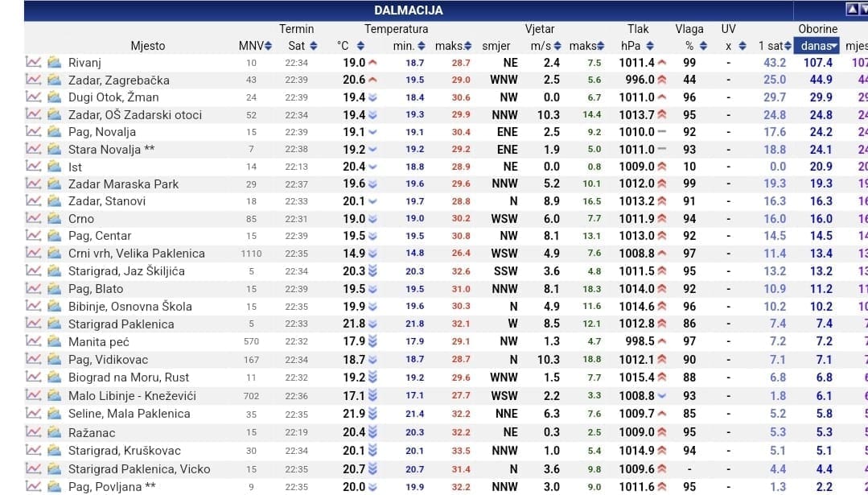Sort by wind speed m/s column

point(546,46)
